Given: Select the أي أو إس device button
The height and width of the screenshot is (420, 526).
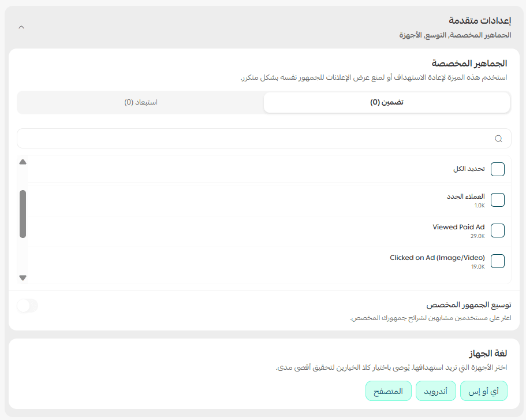Looking at the screenshot, I should [483, 391].
